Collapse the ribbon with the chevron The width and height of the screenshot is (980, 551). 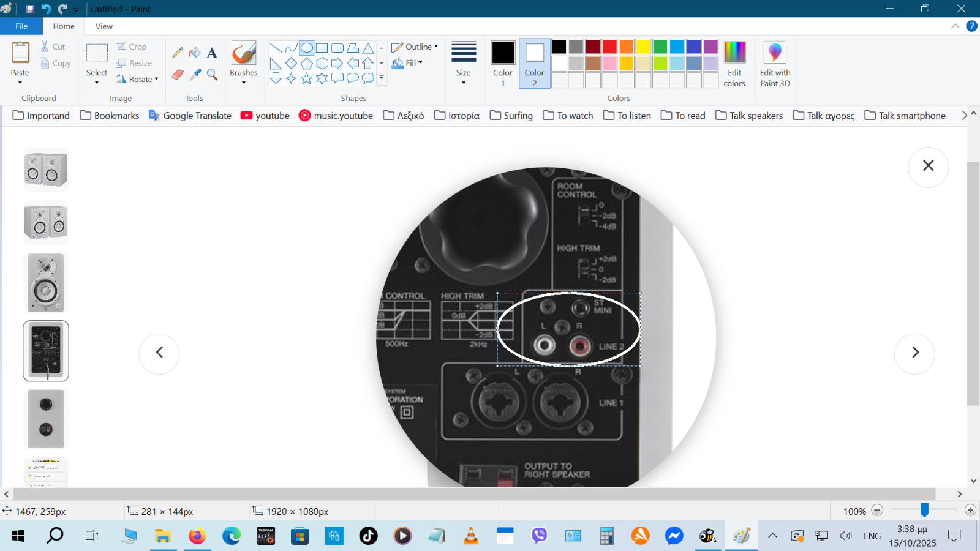956,26
